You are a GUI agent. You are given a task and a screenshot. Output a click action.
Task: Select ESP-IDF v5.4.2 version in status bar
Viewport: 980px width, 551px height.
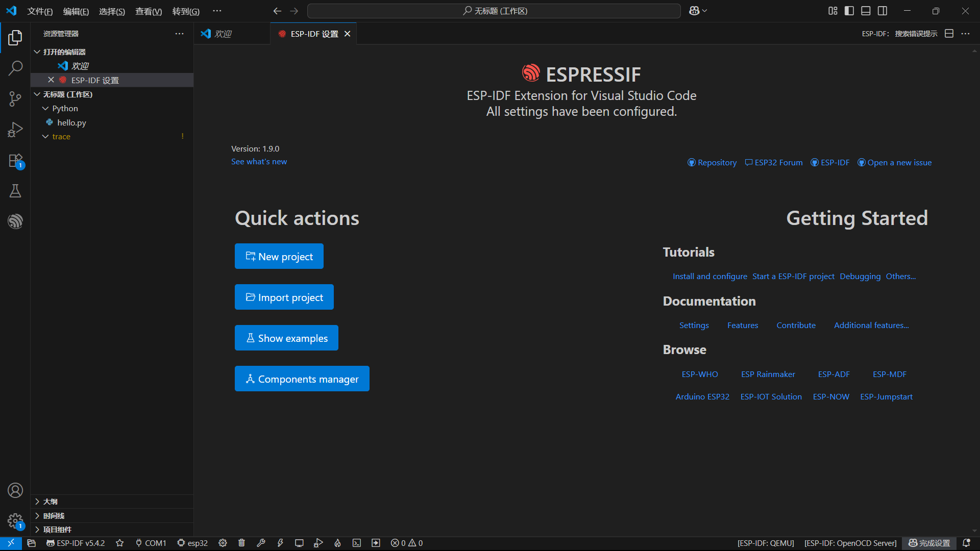click(76, 543)
